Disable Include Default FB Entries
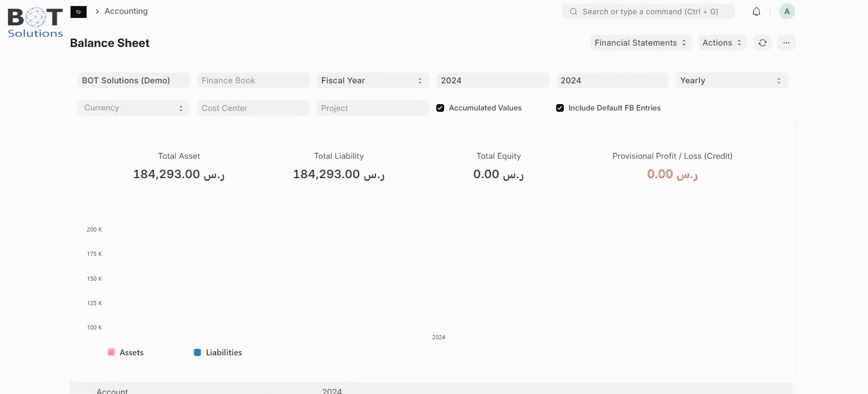The width and height of the screenshot is (868, 394). [560, 108]
